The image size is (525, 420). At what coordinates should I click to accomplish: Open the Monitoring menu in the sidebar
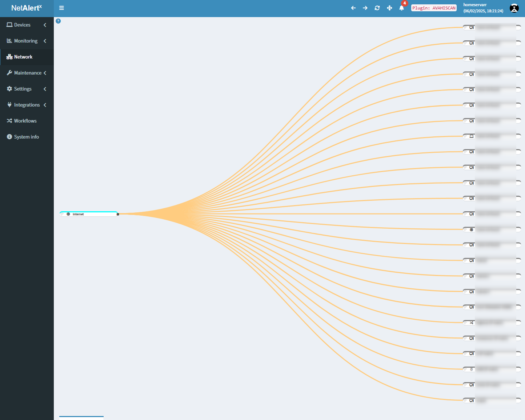(25, 41)
